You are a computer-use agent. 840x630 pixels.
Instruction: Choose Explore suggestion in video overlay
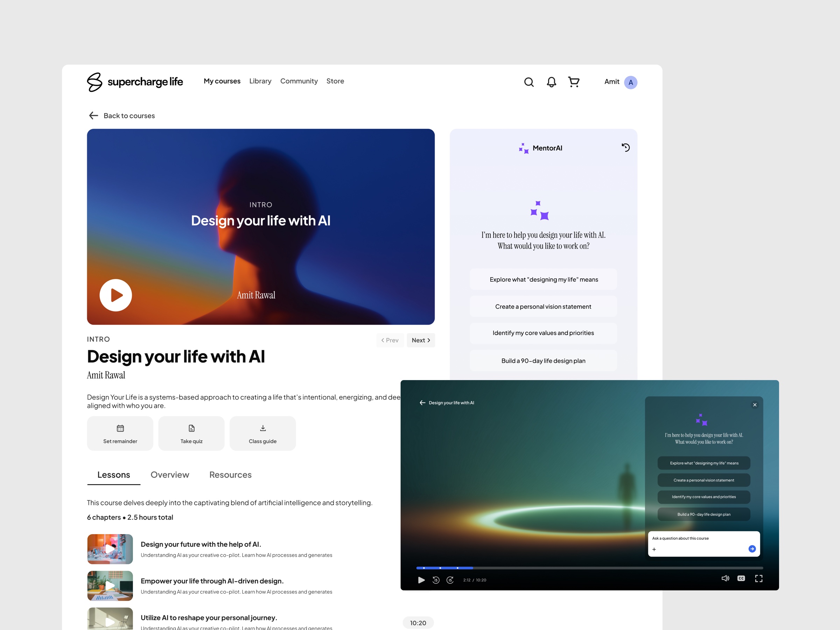point(704,463)
